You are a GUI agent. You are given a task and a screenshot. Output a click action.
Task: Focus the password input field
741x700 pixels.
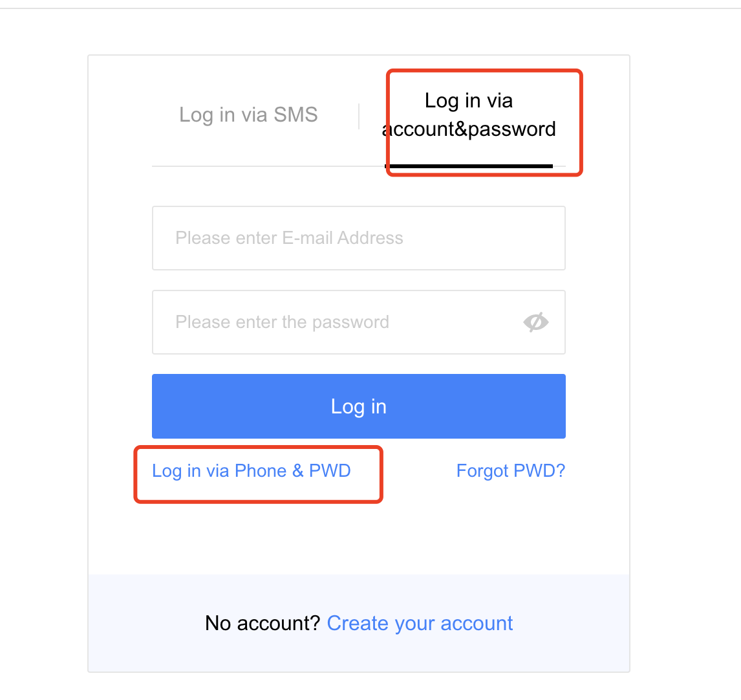point(359,322)
